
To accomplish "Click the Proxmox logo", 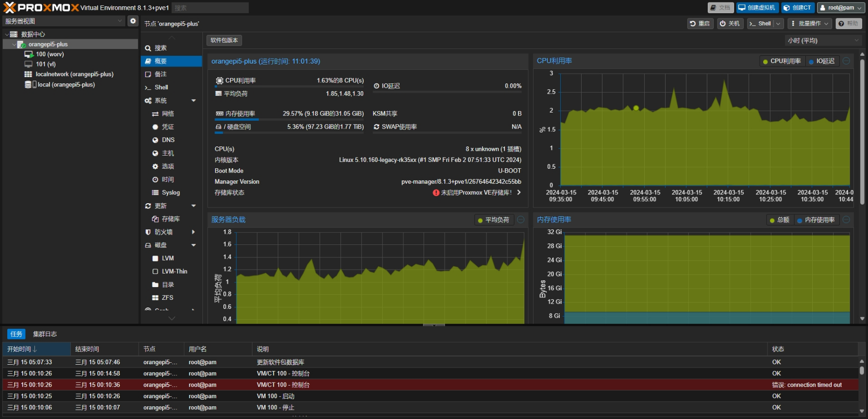I will (41, 8).
